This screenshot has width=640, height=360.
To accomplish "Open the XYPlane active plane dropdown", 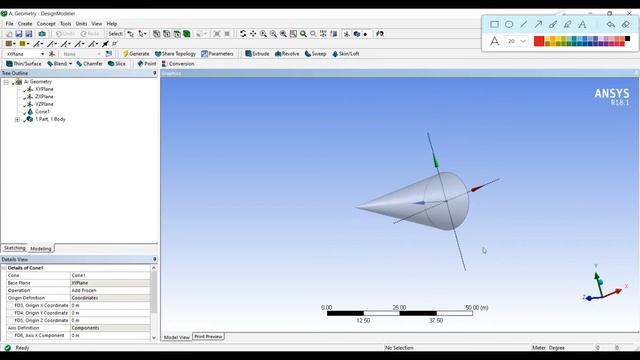I will coord(42,54).
